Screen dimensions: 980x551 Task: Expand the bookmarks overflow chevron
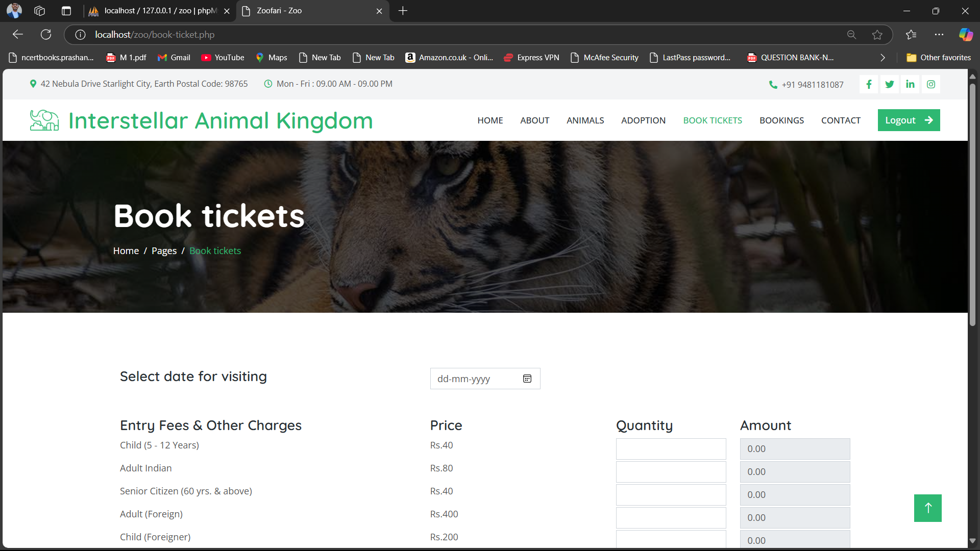(883, 58)
